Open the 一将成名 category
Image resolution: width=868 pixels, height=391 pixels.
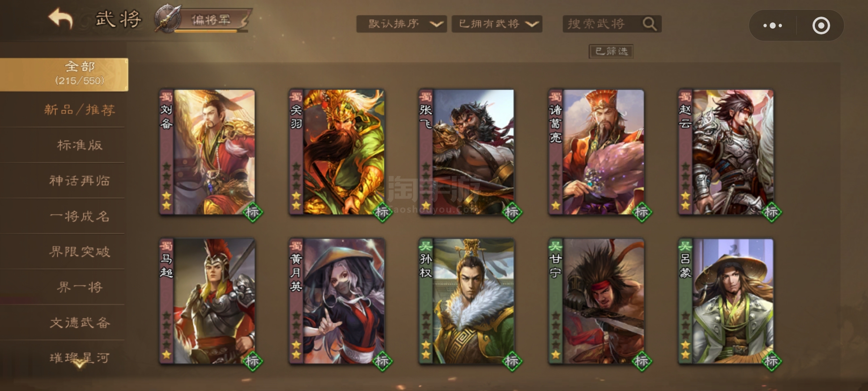80,216
